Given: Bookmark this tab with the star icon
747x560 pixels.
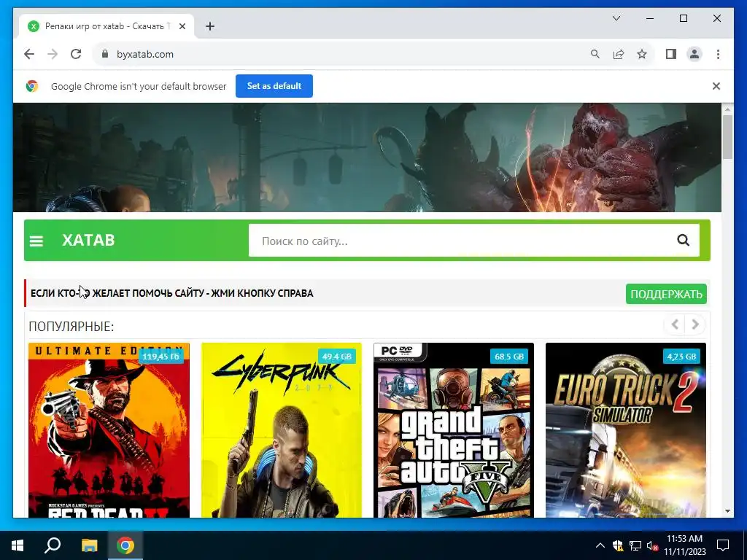Looking at the screenshot, I should click(x=642, y=54).
